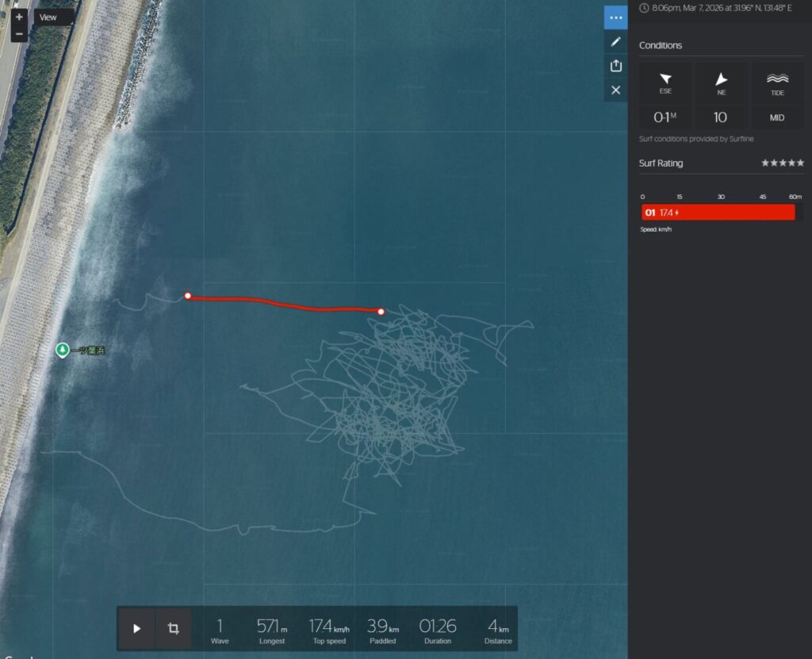Select the crop session tool
The image size is (812, 659).
(173, 629)
